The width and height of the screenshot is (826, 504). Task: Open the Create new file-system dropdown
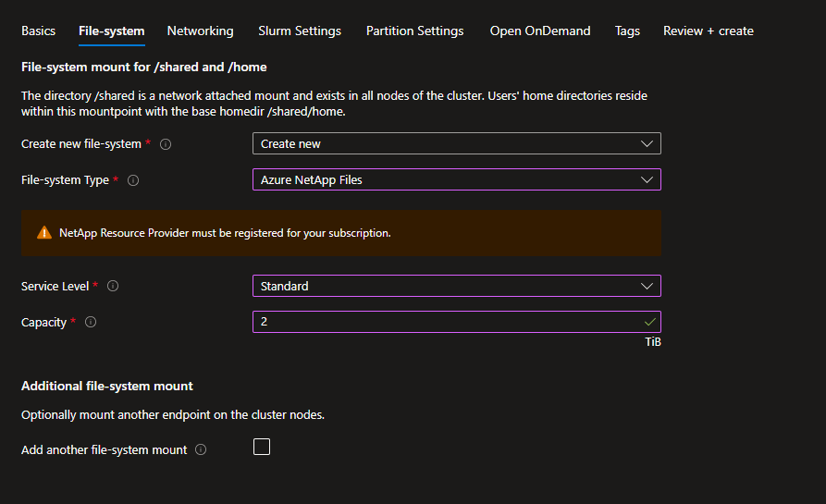pos(456,144)
